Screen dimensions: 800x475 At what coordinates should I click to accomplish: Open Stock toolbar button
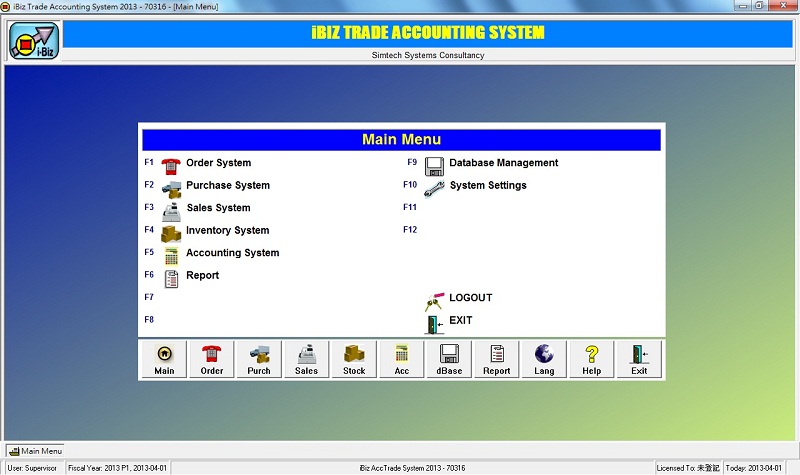[354, 359]
